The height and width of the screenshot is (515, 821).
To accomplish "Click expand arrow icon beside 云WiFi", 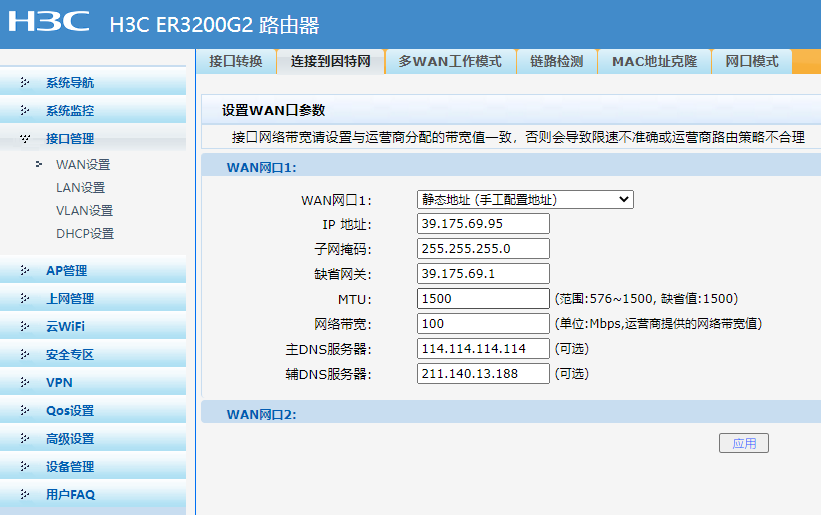I will tap(25, 326).
